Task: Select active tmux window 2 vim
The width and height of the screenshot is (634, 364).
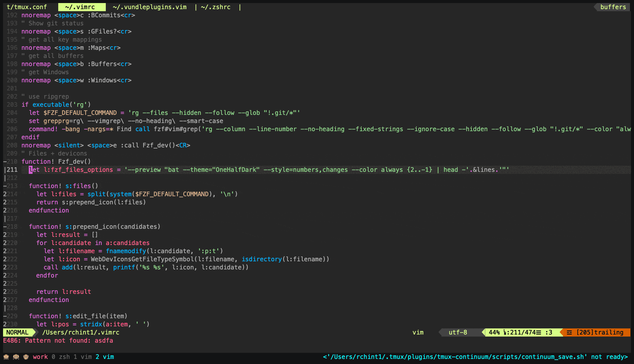Action: point(105,357)
